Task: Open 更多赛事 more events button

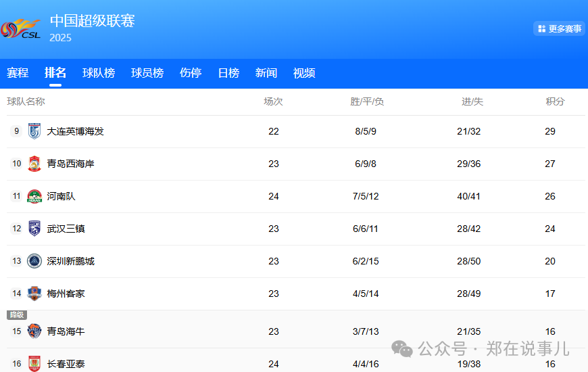Action: click(559, 28)
